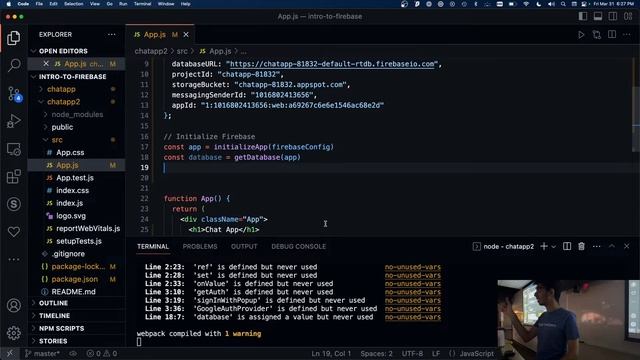Open errors and warnings count in status bar
Screen dimensions: 640x360
(102, 354)
